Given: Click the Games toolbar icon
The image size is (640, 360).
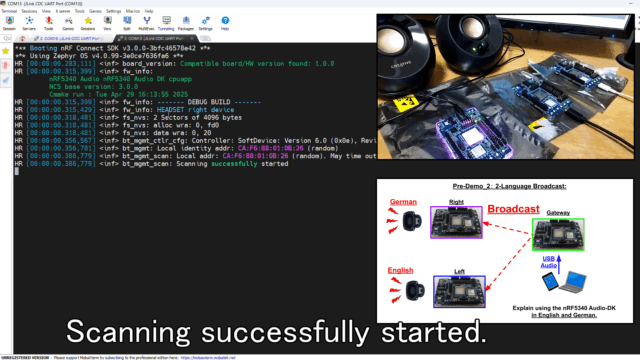Looking at the screenshot, I should tap(68, 23).
